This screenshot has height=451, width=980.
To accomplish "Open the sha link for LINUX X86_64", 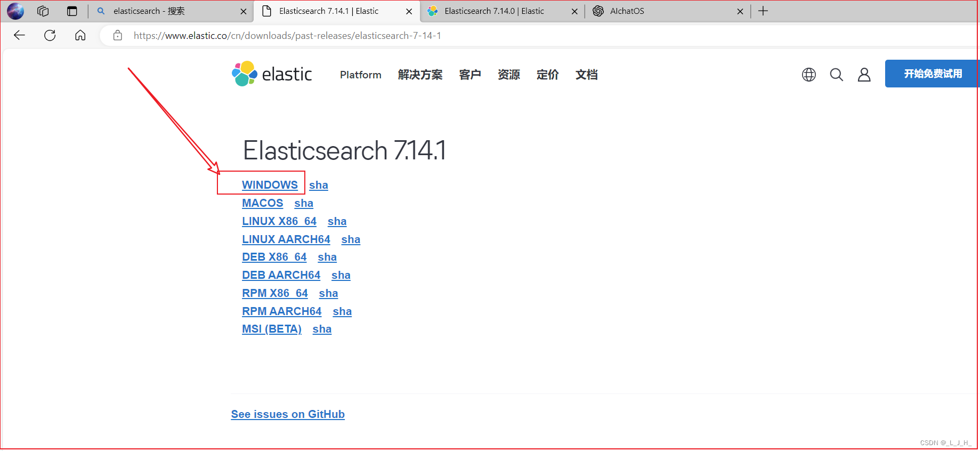I will [337, 221].
